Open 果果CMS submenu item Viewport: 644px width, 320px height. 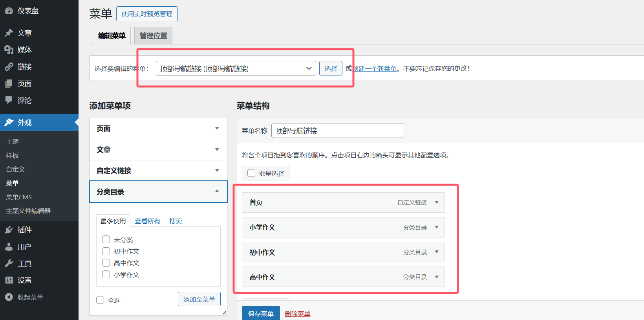19,197
